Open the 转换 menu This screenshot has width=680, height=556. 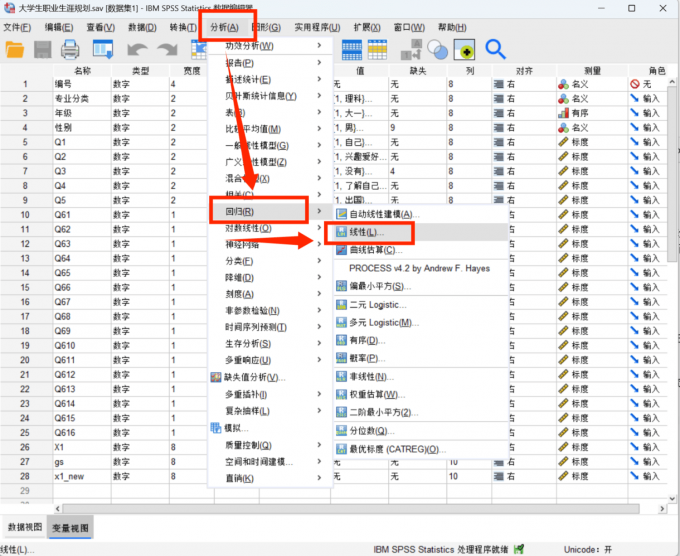click(x=183, y=27)
